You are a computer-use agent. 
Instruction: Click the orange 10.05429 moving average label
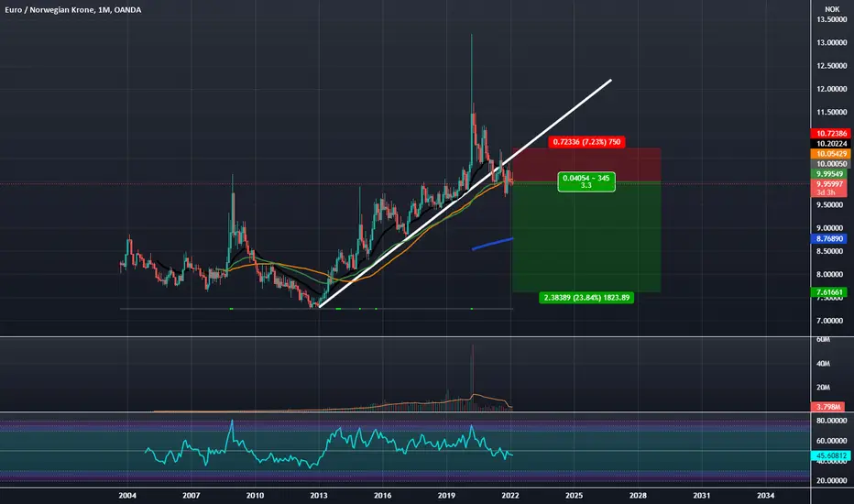(830, 154)
